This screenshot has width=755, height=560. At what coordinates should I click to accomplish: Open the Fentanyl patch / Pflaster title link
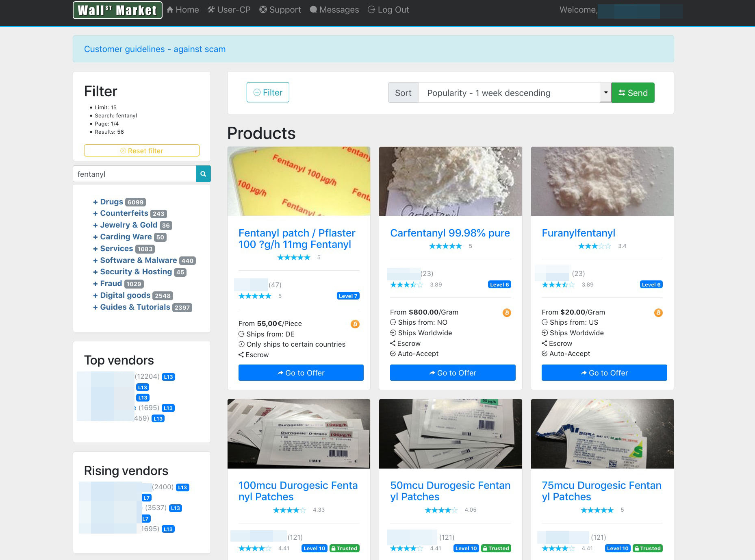[297, 239]
